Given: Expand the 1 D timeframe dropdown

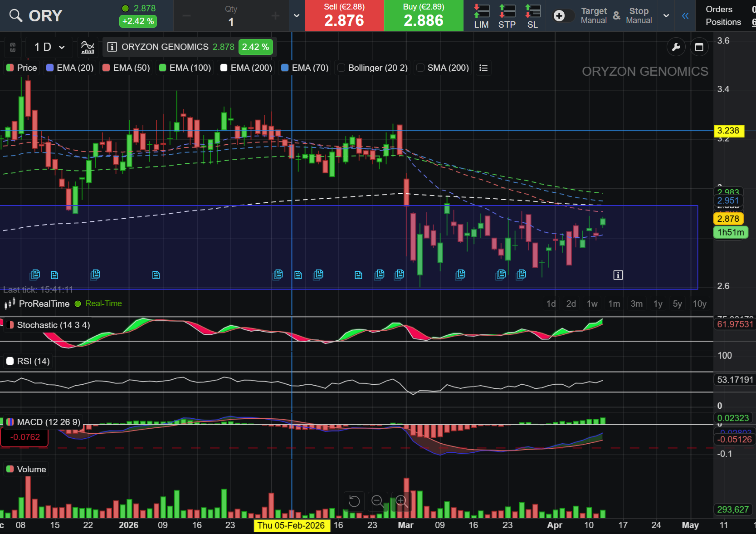Looking at the screenshot, I should point(49,47).
